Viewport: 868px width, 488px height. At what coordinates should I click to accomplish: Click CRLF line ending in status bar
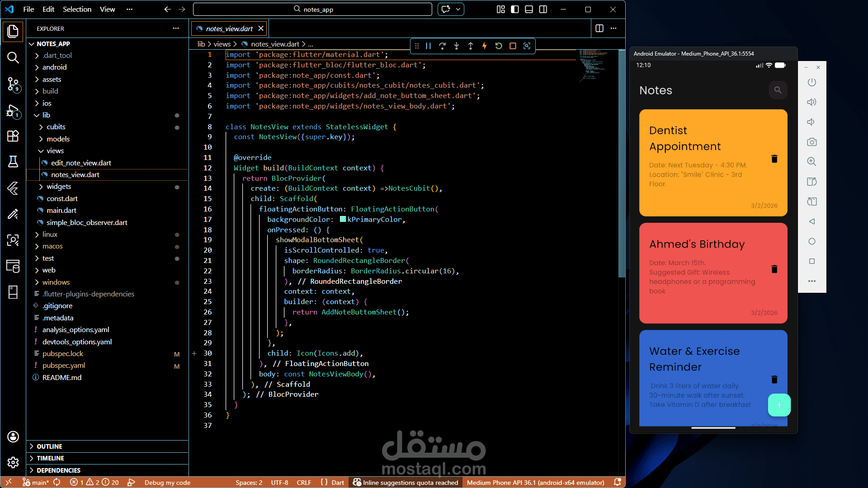tap(304, 483)
